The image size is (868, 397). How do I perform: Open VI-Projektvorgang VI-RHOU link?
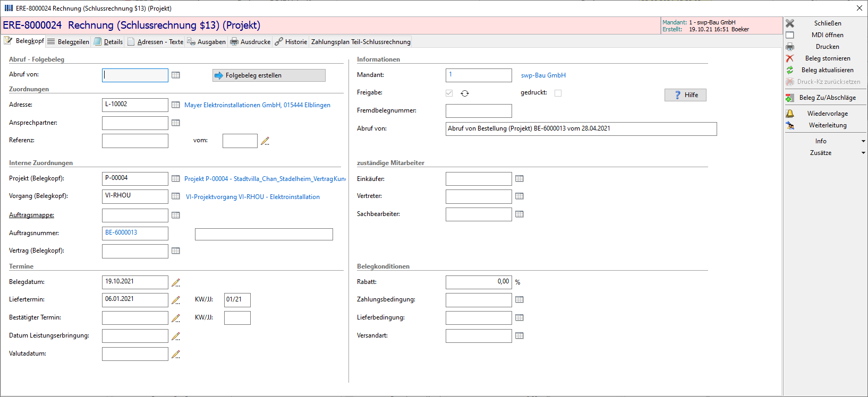coord(253,197)
